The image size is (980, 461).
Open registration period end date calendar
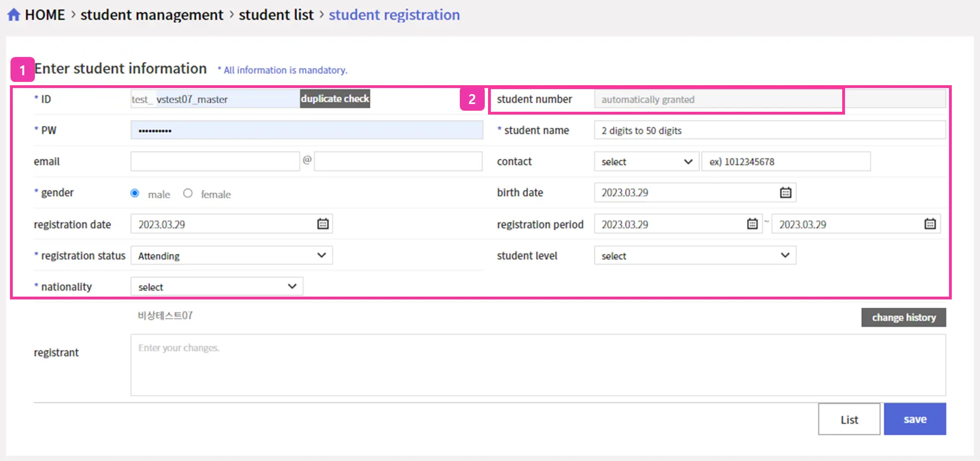[x=930, y=224]
